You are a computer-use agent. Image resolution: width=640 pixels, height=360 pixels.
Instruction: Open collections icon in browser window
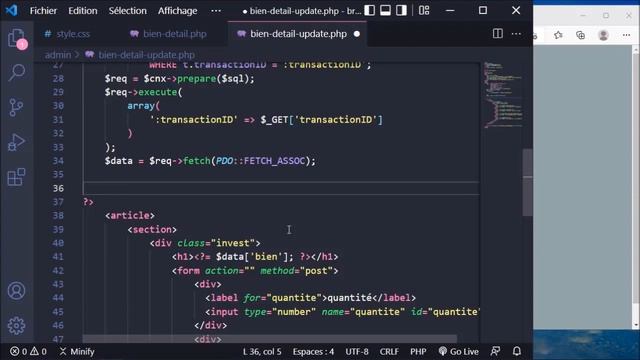pos(580,35)
